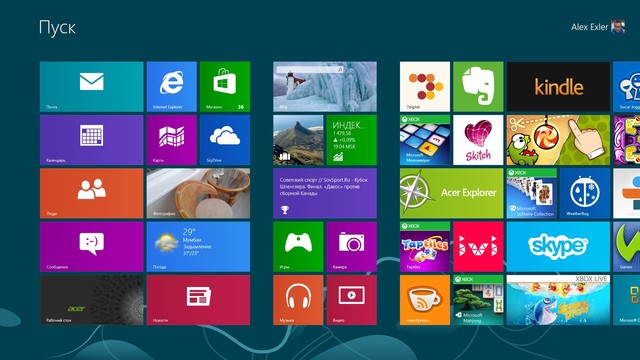
Task: Launch Cut the Rope game tile
Action: click(x=558, y=140)
